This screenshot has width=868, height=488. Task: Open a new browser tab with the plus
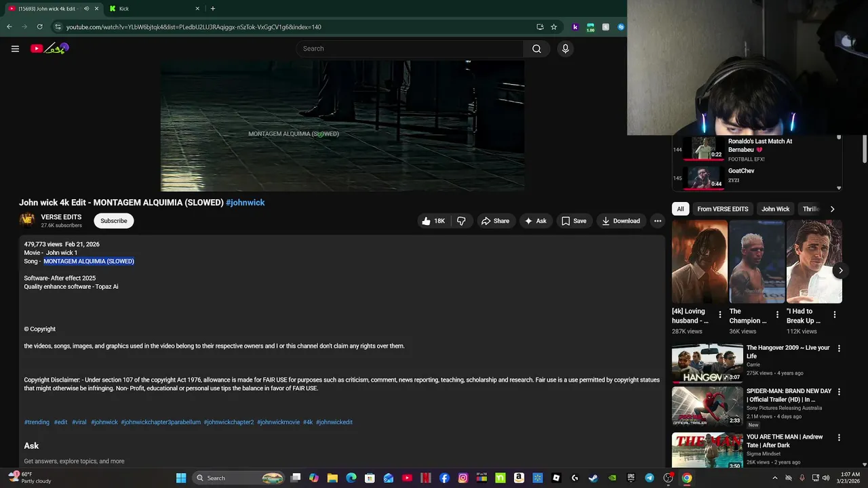click(213, 9)
